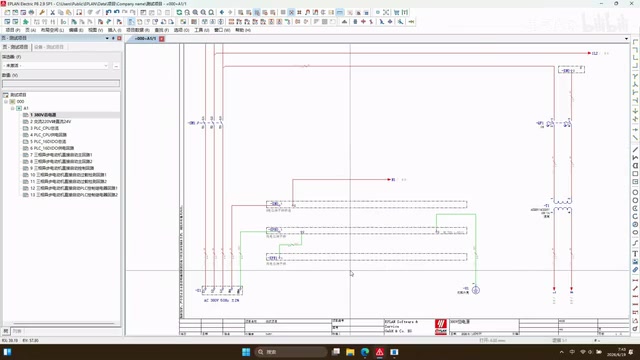Open the 工具 (U) menu

click(202, 30)
